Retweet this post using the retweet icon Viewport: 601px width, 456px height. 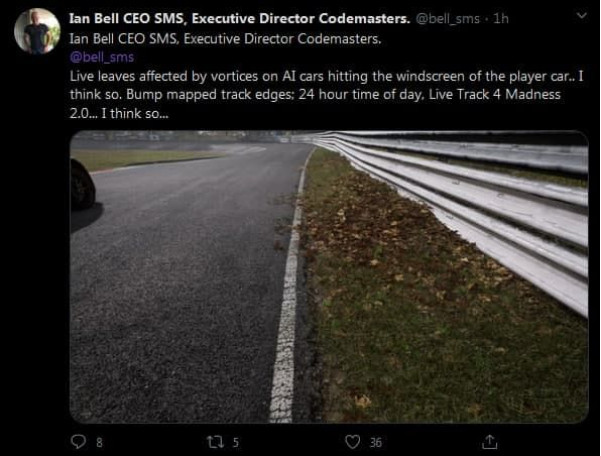click(x=215, y=441)
